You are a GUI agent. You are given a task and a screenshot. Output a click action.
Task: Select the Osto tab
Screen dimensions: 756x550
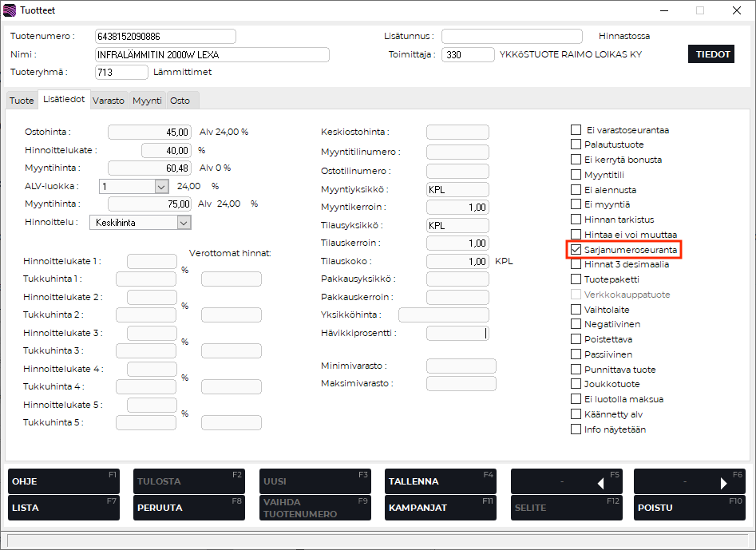tap(180, 101)
